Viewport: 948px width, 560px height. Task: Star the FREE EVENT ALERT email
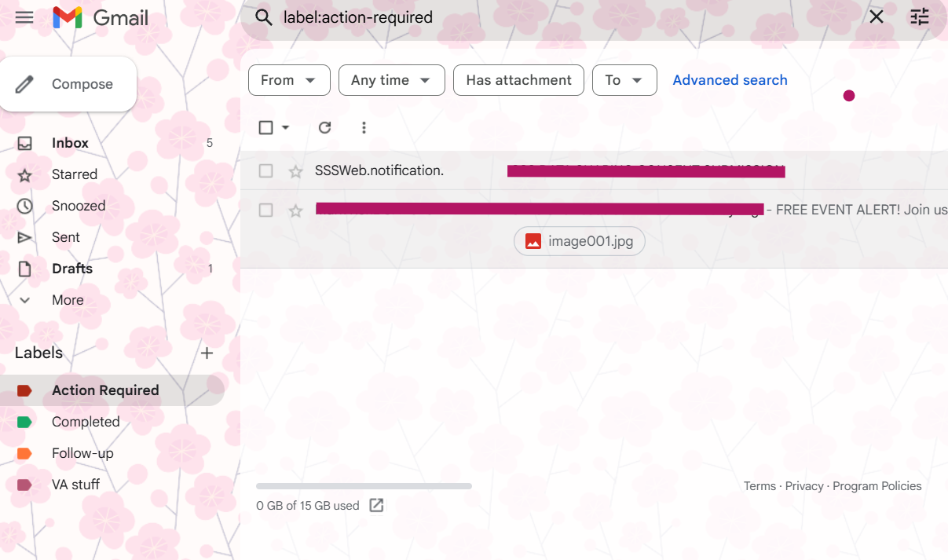(x=295, y=210)
